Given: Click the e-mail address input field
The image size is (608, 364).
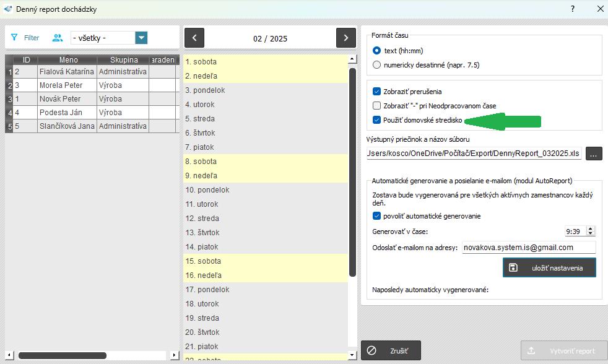Looking at the screenshot, I should 528,248.
